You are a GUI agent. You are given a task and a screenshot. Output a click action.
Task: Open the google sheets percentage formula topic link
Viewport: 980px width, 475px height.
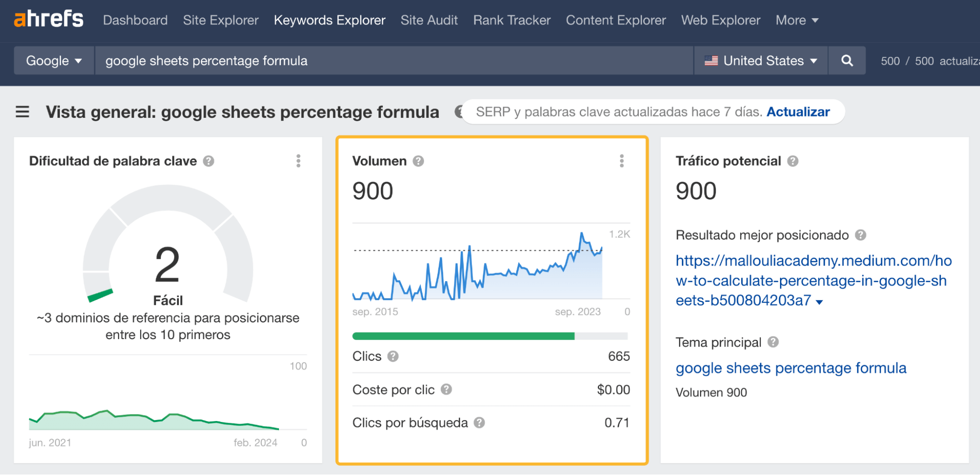point(791,368)
